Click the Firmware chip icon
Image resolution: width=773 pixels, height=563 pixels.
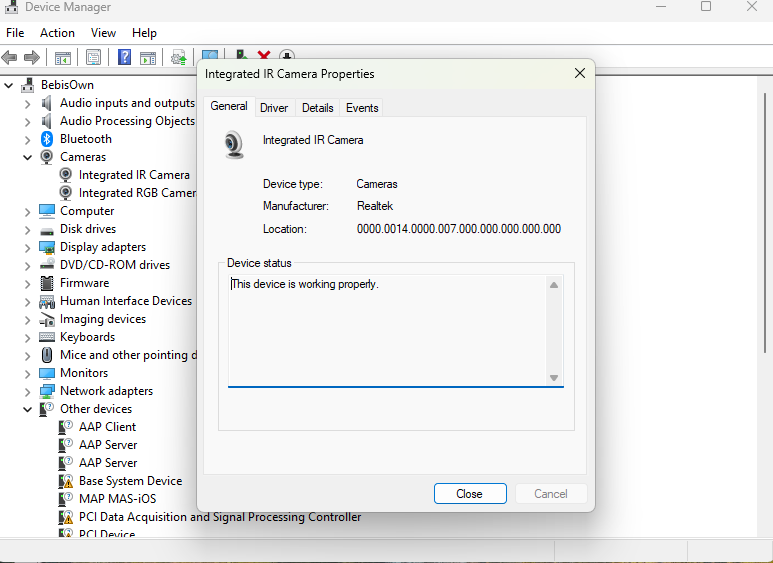click(47, 283)
